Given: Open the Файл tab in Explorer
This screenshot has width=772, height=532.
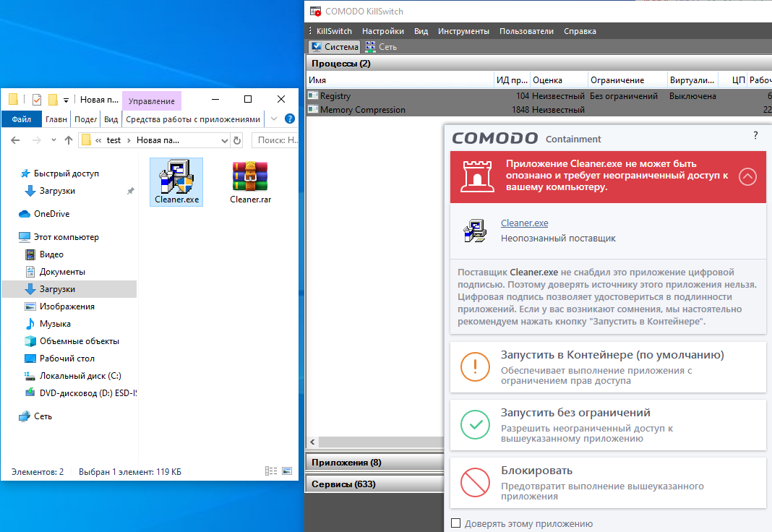Looking at the screenshot, I should point(21,119).
